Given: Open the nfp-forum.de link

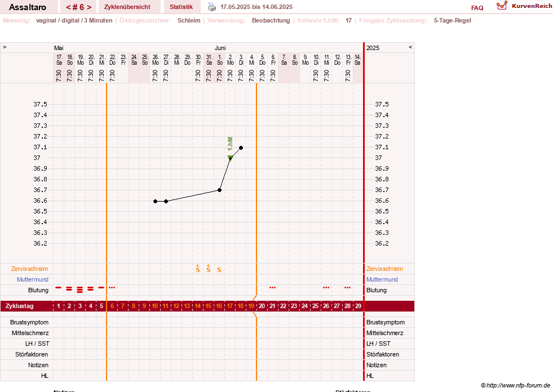Looking at the screenshot, I should click(x=518, y=385).
